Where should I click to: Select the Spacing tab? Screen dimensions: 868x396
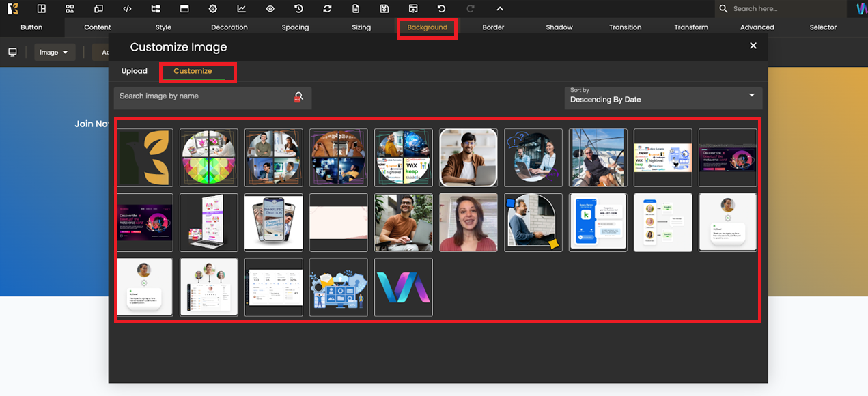295,27
